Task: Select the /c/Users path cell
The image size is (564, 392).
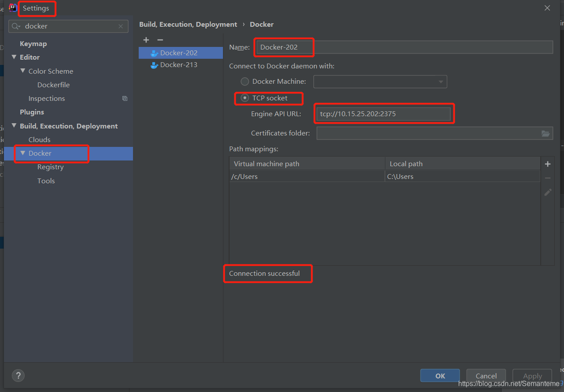Action: pyautogui.click(x=307, y=176)
